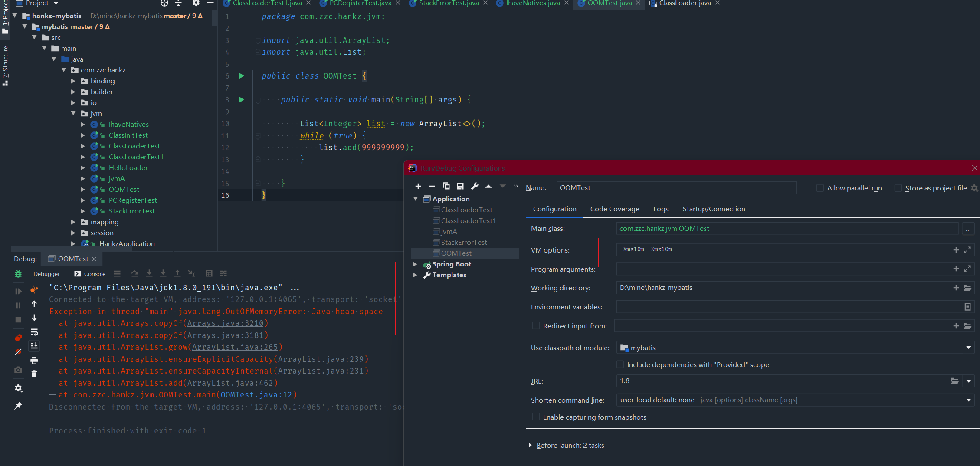Open the templates wrench icon in the configurations toolbar
This screenshot has height=466, width=980.
coord(475,186)
